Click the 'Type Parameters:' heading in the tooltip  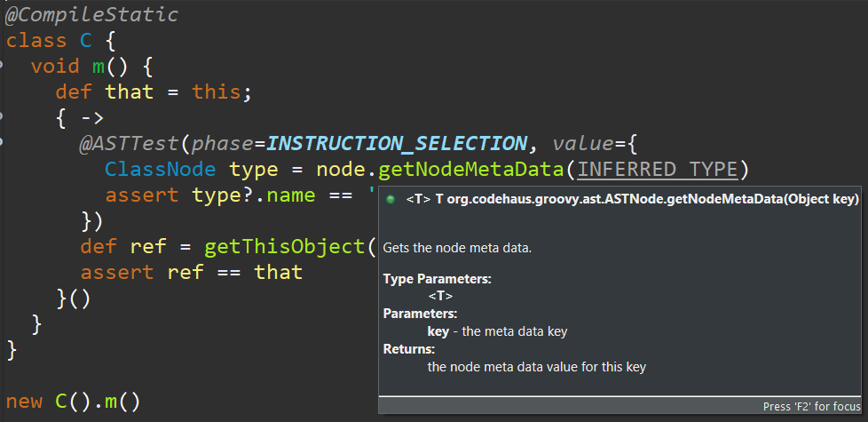click(437, 279)
